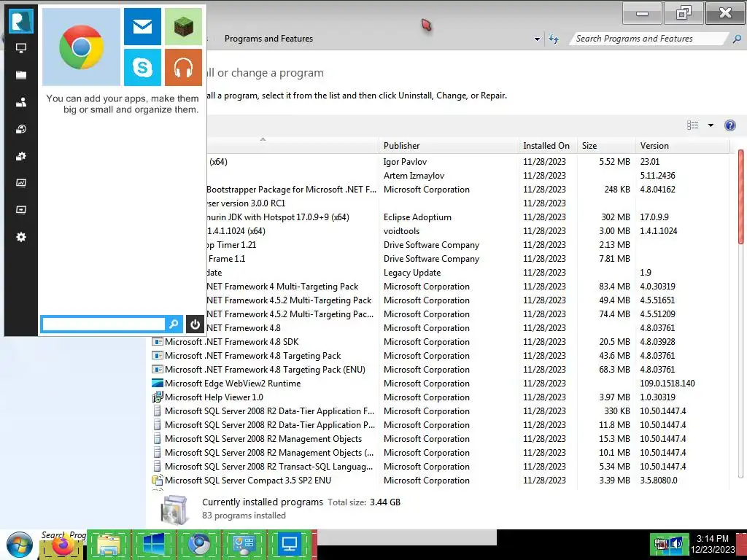Click the 302 MB size cell
The height and width of the screenshot is (560, 747).
click(616, 217)
